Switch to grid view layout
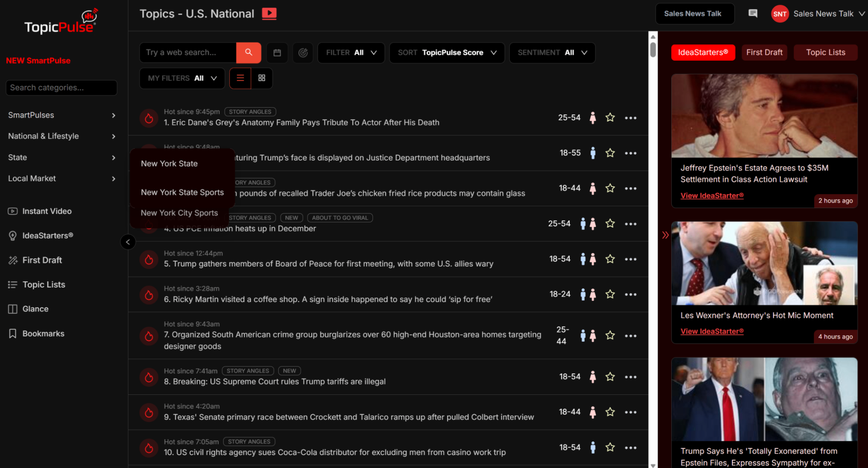Image resolution: width=868 pixels, height=468 pixels. [262, 78]
